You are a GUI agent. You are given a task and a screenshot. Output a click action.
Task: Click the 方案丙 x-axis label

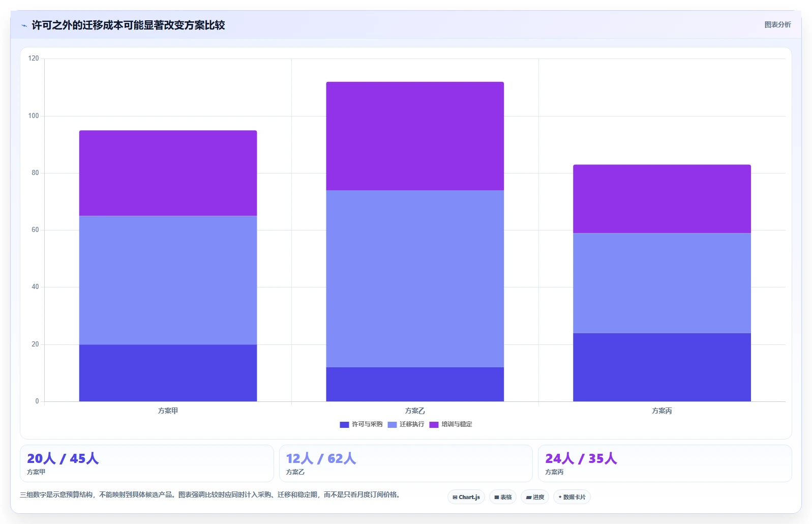[x=662, y=411]
